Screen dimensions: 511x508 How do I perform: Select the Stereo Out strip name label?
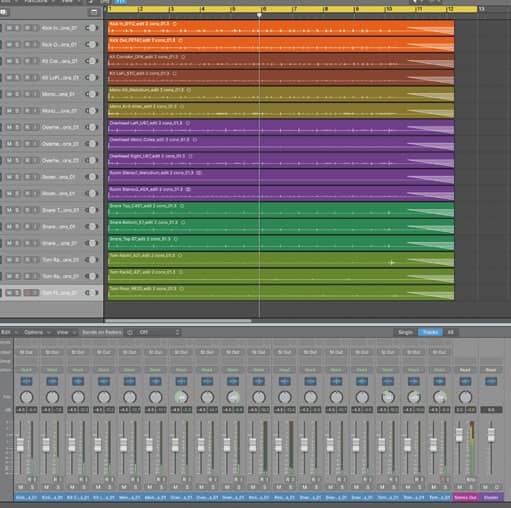[x=465, y=498]
